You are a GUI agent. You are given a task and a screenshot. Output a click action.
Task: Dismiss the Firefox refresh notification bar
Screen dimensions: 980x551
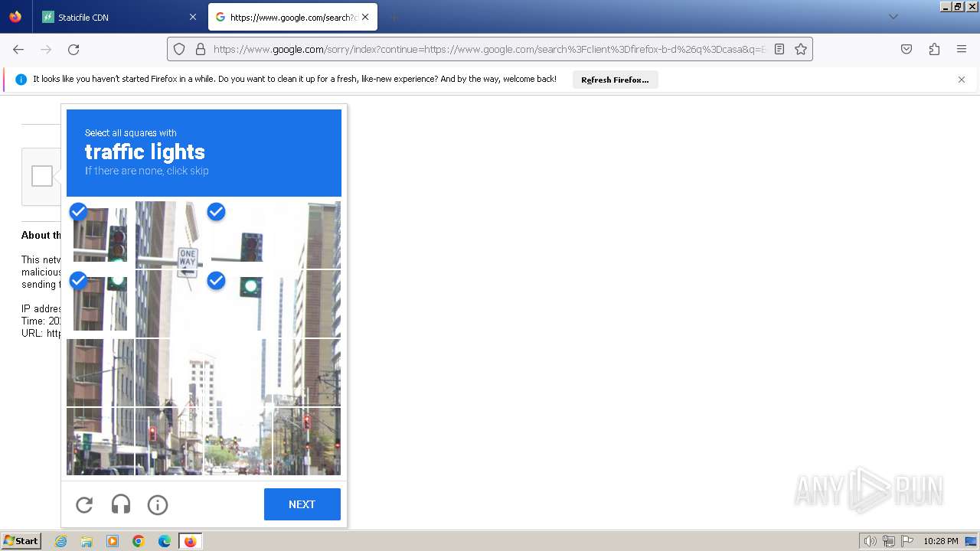pyautogui.click(x=962, y=80)
